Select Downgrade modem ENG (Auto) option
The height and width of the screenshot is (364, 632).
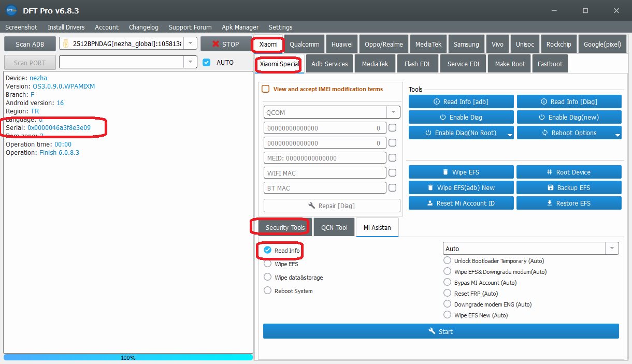(x=448, y=304)
